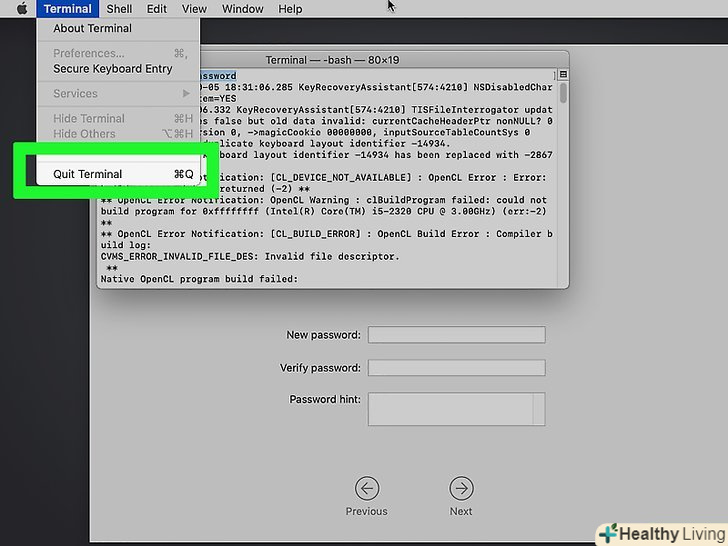728x546 pixels.
Task: Click the Terminal split pane icon
Action: (563, 74)
